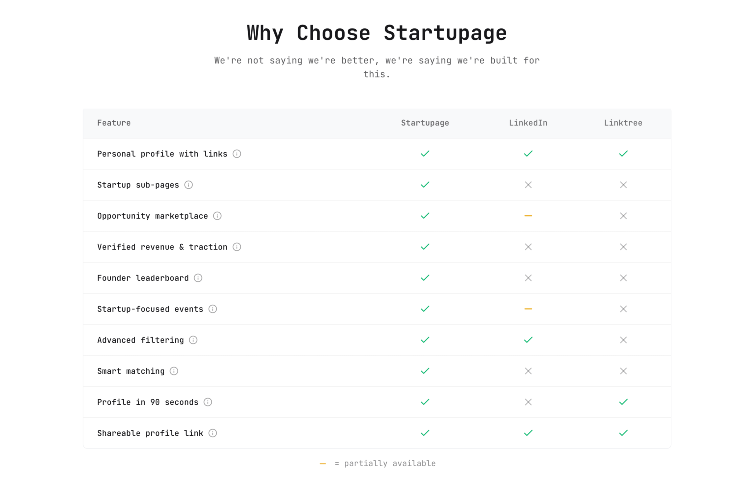Viewport: 741px width, 500px height.
Task: Click the Why Choose Startupage heading
Action: click(376, 33)
